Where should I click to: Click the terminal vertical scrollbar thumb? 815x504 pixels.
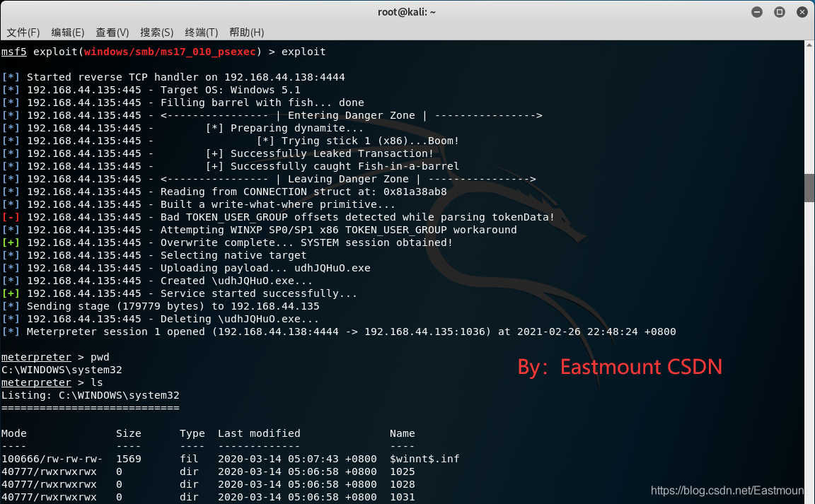(809, 188)
